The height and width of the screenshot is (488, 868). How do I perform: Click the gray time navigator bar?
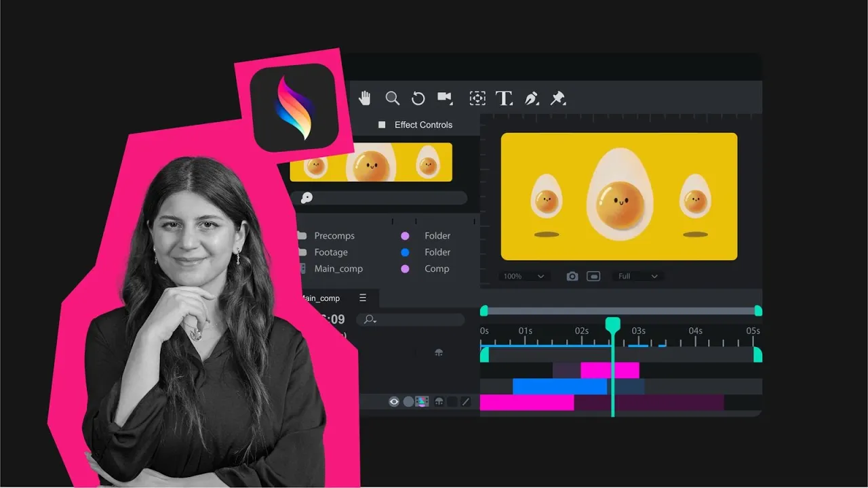pyautogui.click(x=621, y=311)
